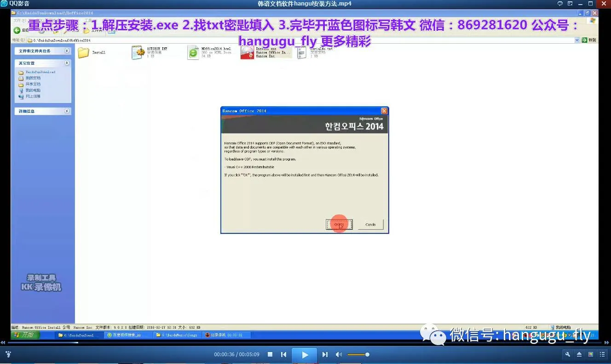Select the Install.exe Hancom installer icon
Screen dimensions: 611x364
click(x=247, y=53)
